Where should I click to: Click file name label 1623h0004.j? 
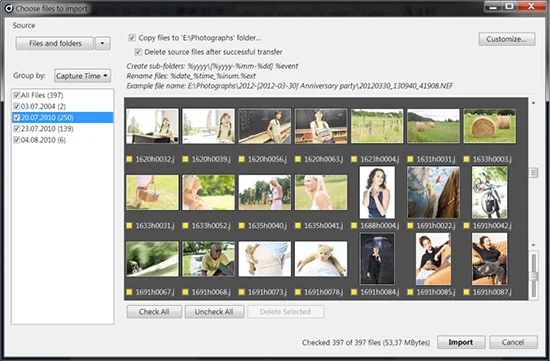pyautogui.click(x=380, y=159)
